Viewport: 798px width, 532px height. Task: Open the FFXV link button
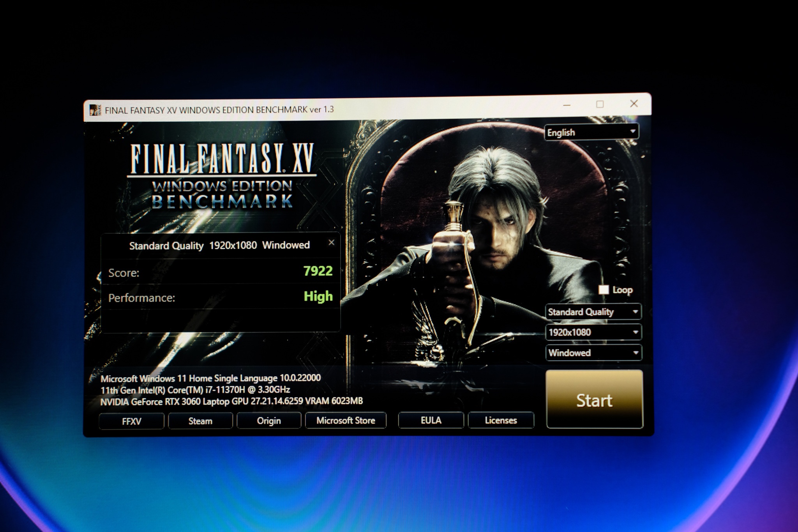(131, 421)
